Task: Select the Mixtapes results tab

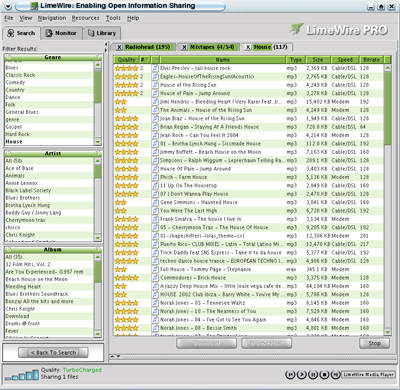Action: pos(212,47)
